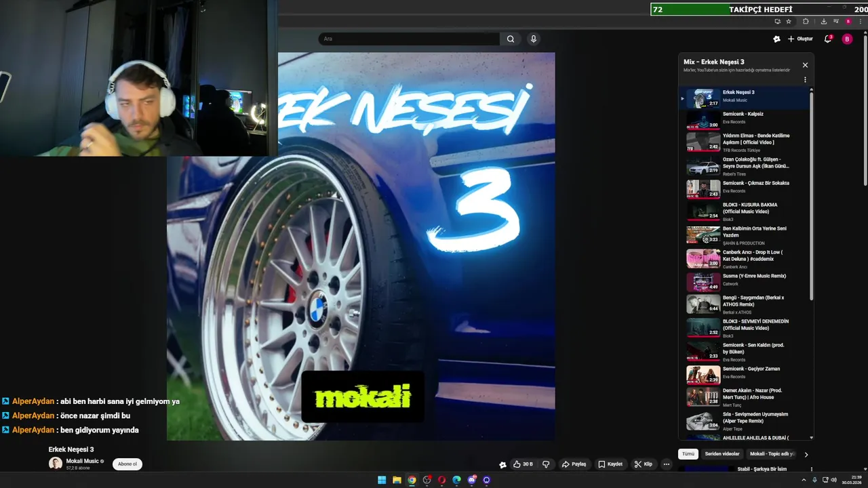Select current Erkek Neşesi 3 playlist item
868x488 pixels.
(744, 98)
